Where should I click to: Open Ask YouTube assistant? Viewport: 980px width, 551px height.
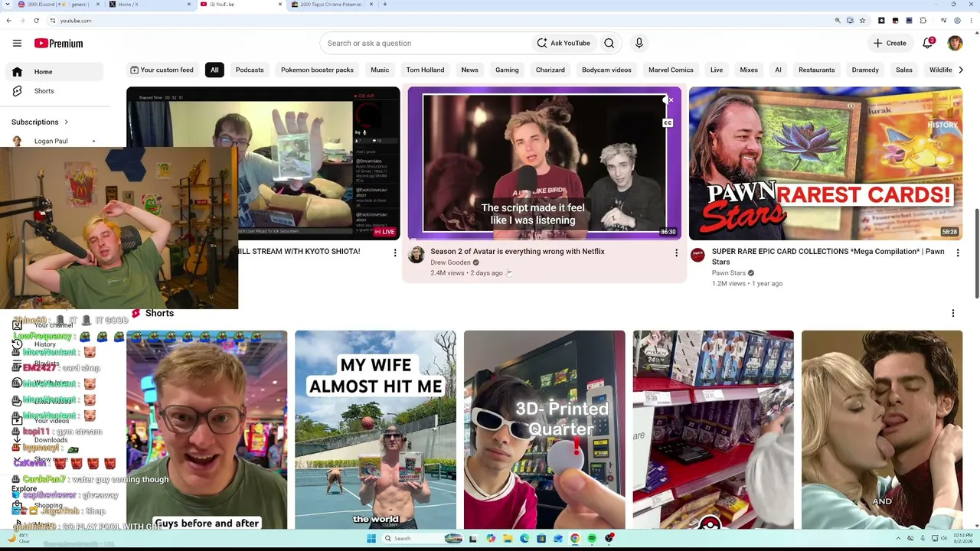click(x=563, y=44)
